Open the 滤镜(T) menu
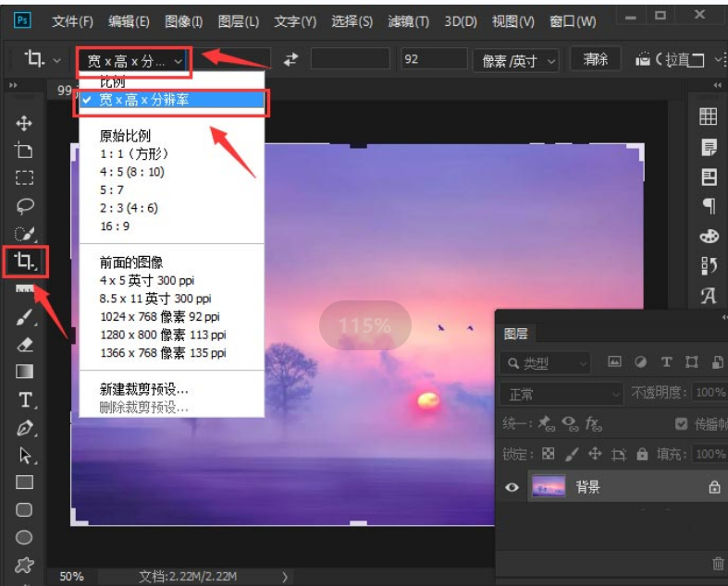The width and height of the screenshot is (728, 586). click(408, 21)
